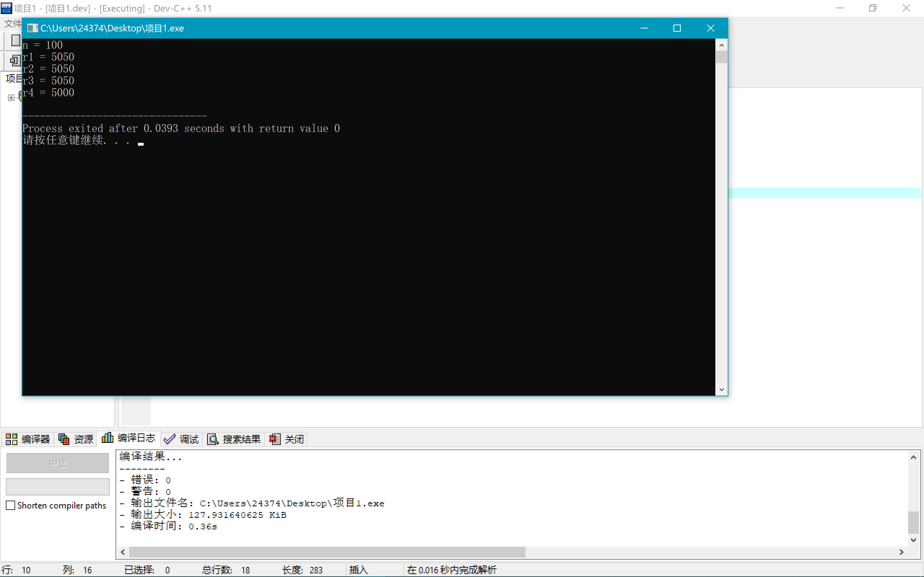Open the 调试 (Debug) tab
924x577 pixels.
tap(182, 439)
